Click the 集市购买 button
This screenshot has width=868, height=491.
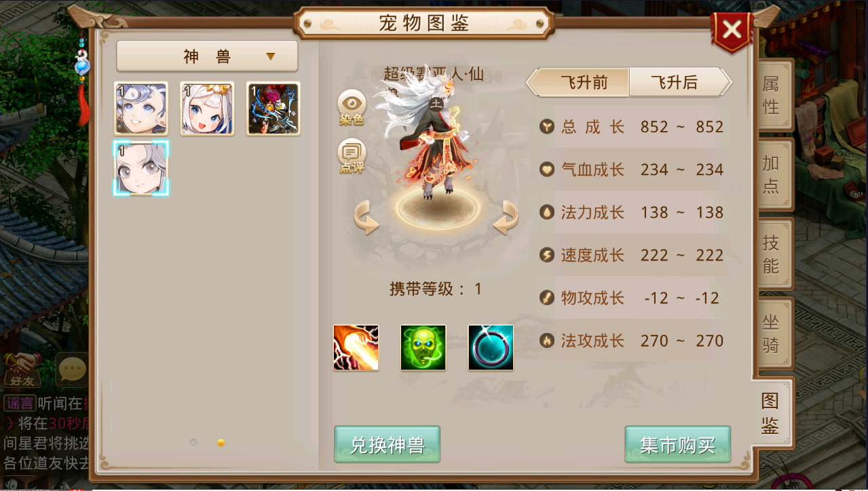click(x=677, y=445)
